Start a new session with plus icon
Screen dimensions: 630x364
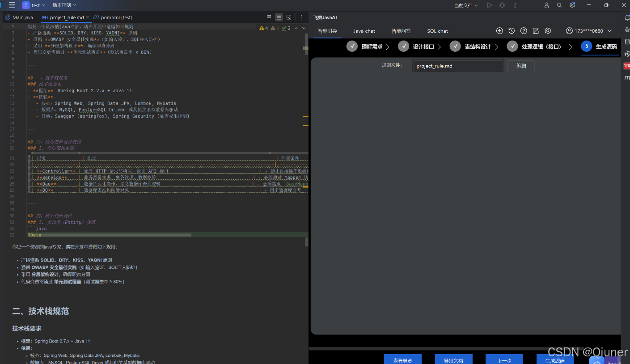[499, 31]
